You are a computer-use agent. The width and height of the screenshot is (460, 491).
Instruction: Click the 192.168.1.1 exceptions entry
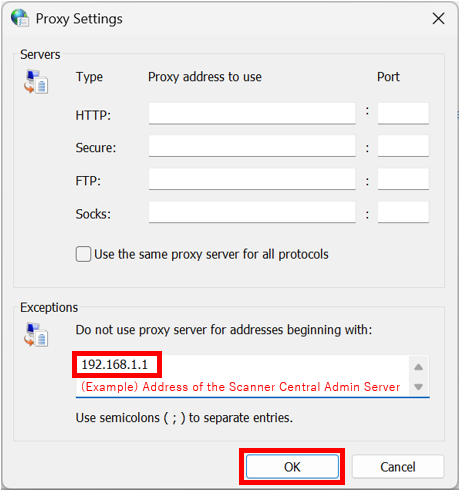coord(115,365)
